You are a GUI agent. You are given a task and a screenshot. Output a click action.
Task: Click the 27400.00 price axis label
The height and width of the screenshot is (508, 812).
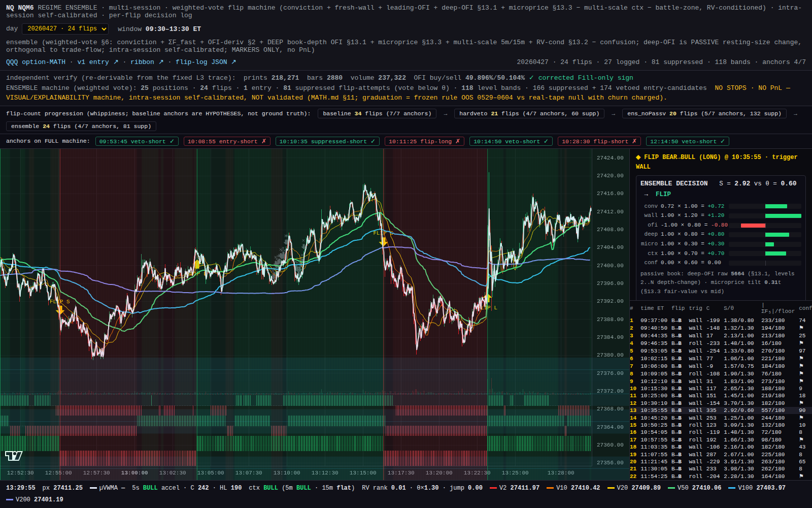(610, 266)
